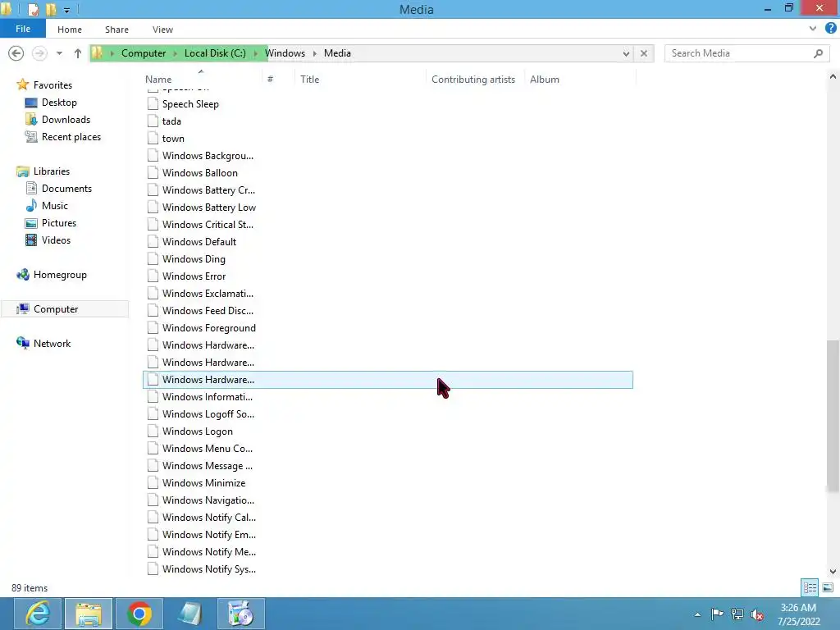Open Downloads in the navigation pane
Viewport: 840px width, 630px height.
pos(66,120)
